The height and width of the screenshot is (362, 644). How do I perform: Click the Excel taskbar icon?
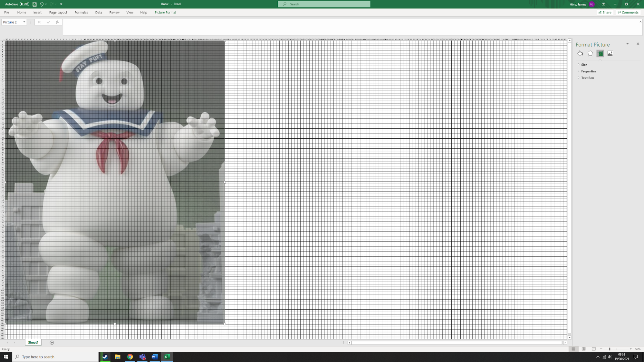pyautogui.click(x=167, y=357)
